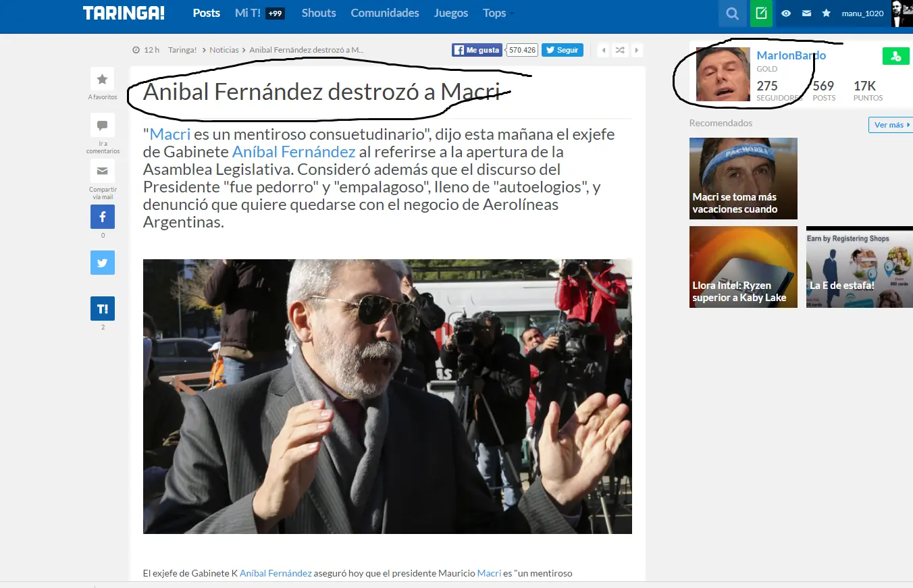Share the post with the Twitter icon
The width and height of the screenshot is (913, 588).
coord(102,263)
